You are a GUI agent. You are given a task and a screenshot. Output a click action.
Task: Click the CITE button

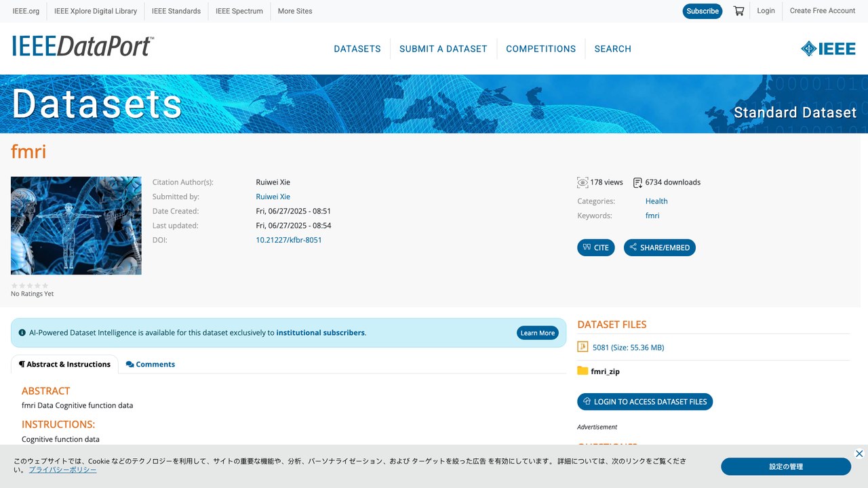(x=596, y=247)
